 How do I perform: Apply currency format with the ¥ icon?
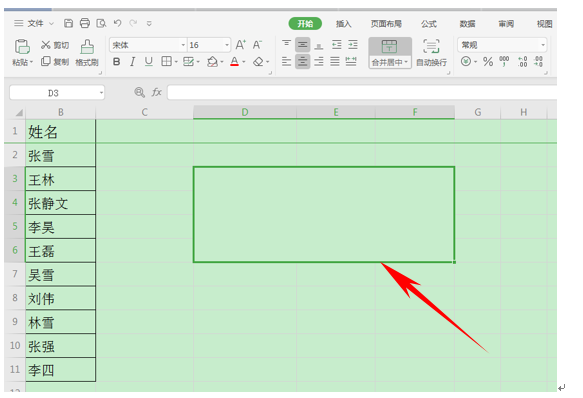(466, 61)
